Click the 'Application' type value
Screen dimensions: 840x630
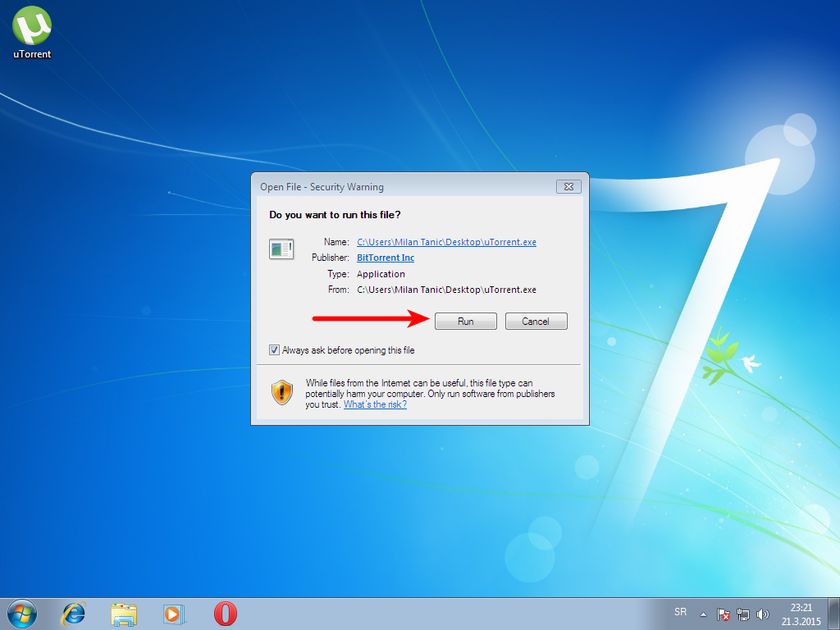tap(381, 274)
